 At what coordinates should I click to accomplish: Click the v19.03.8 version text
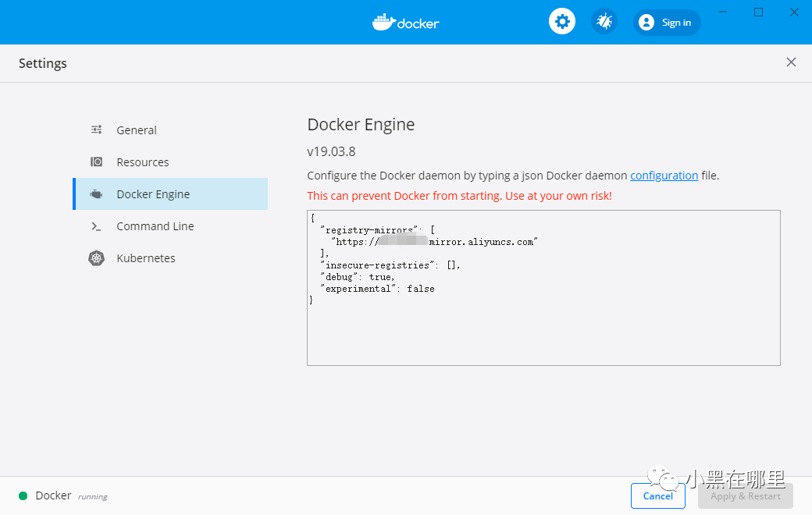point(331,151)
